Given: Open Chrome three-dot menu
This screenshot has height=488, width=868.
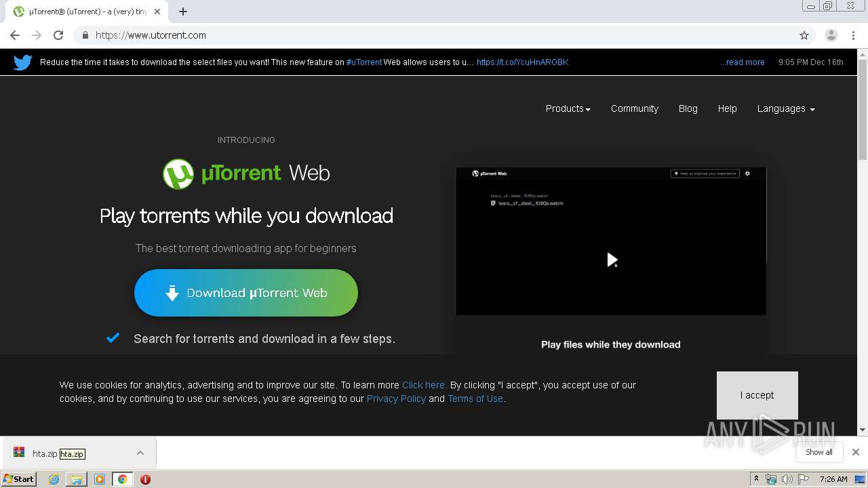Looking at the screenshot, I should tap(853, 35).
